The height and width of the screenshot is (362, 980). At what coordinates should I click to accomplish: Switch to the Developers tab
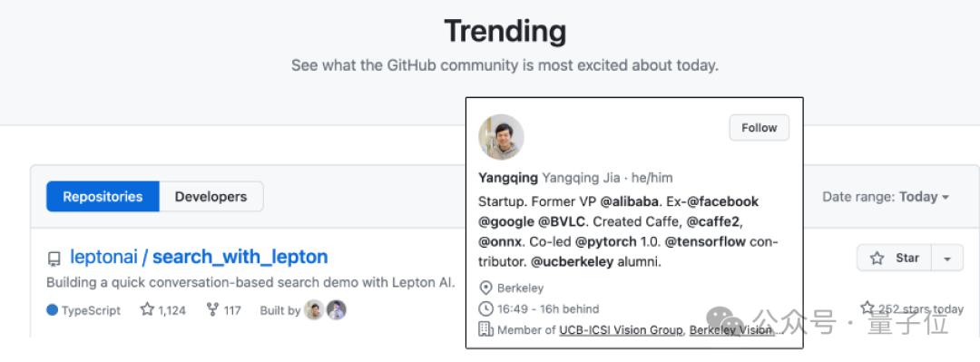[211, 197]
